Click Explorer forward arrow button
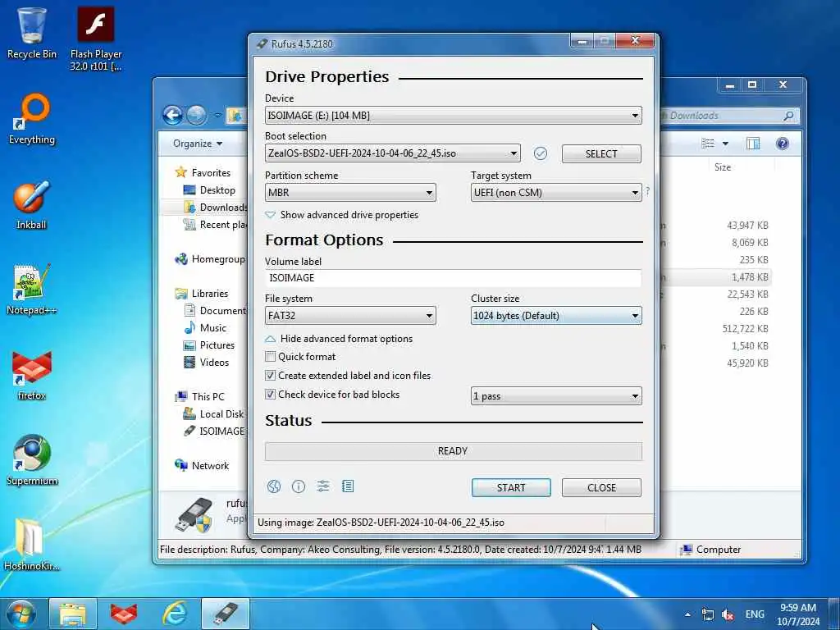Screen dimensions: 840x630 196,115
